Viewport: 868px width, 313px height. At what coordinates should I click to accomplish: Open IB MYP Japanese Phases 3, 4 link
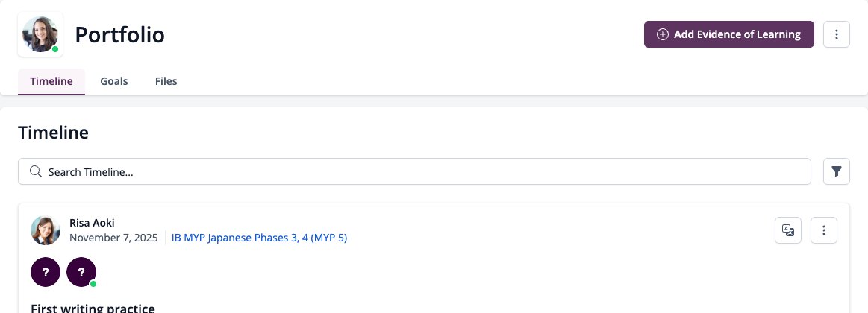point(259,238)
